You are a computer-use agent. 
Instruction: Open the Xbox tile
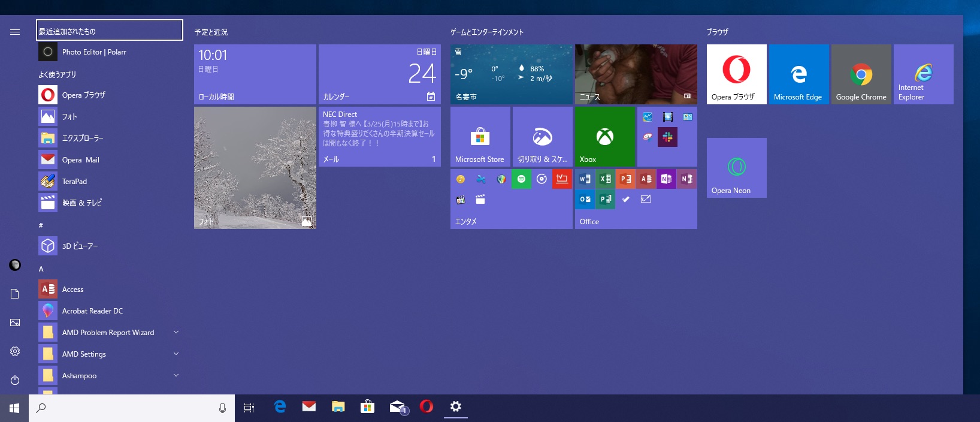(x=604, y=137)
